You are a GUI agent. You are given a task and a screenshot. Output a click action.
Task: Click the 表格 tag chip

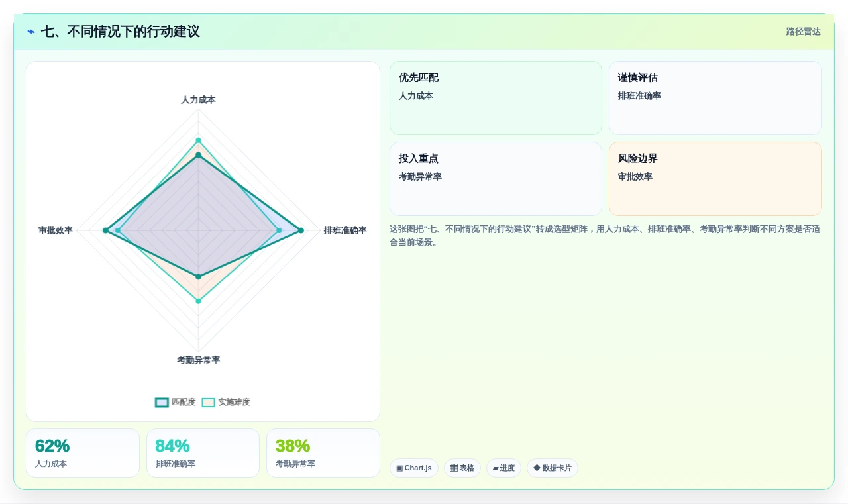(x=462, y=468)
